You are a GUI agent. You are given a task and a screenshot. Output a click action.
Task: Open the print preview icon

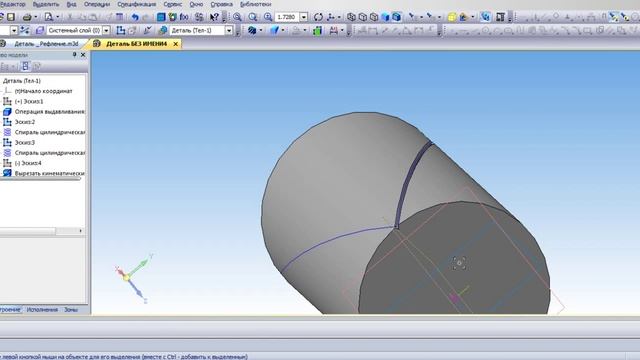49,17
